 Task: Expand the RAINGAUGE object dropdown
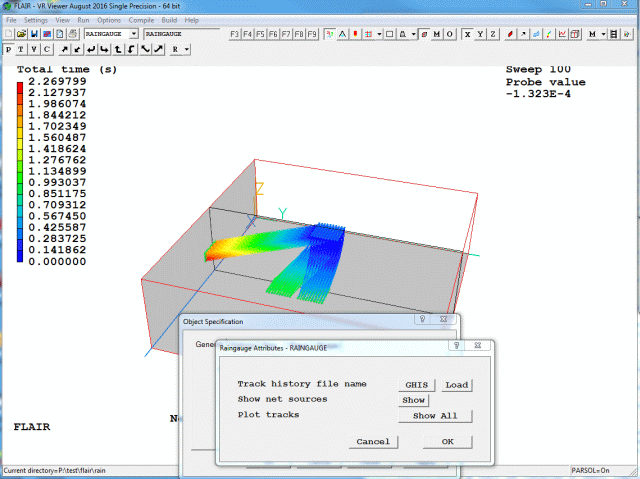tap(134, 34)
